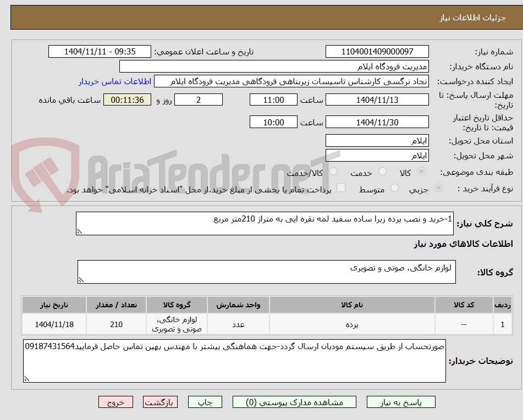Screen dimensions: 523x420
Task: Click the table cell لوازم خانگی، صوتی و تصویری
Action: [x=177, y=324]
